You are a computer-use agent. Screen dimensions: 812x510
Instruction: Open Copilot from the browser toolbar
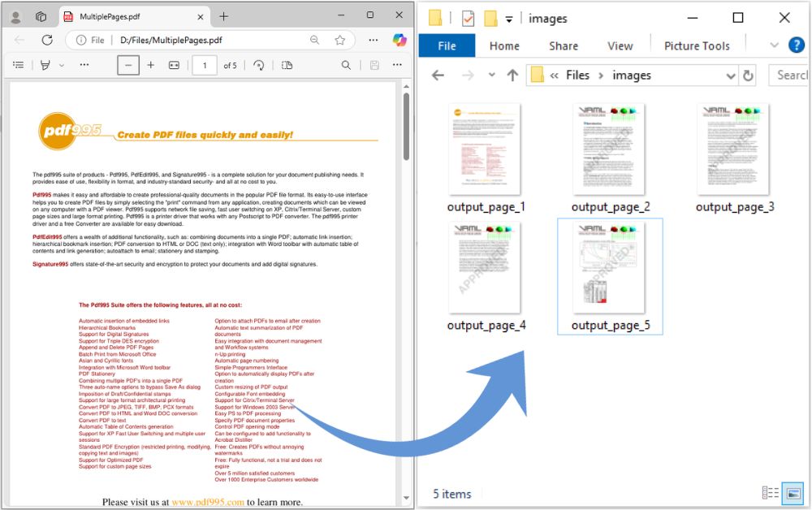[x=400, y=38]
